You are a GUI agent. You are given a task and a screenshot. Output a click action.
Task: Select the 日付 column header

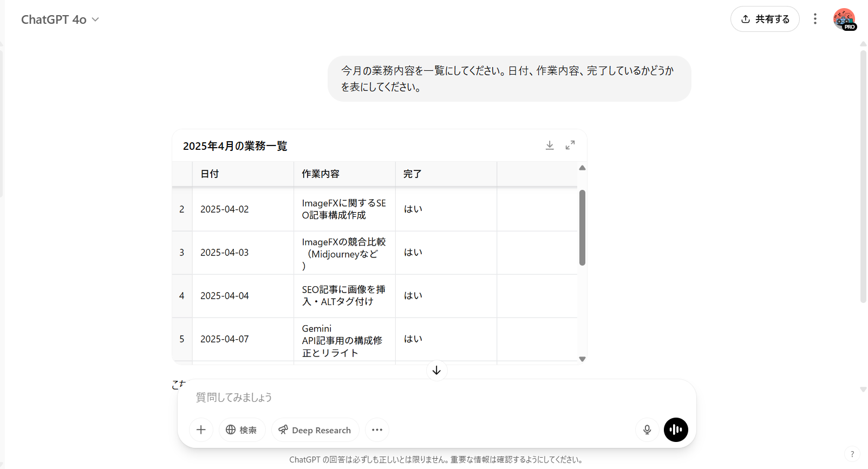(x=243, y=174)
